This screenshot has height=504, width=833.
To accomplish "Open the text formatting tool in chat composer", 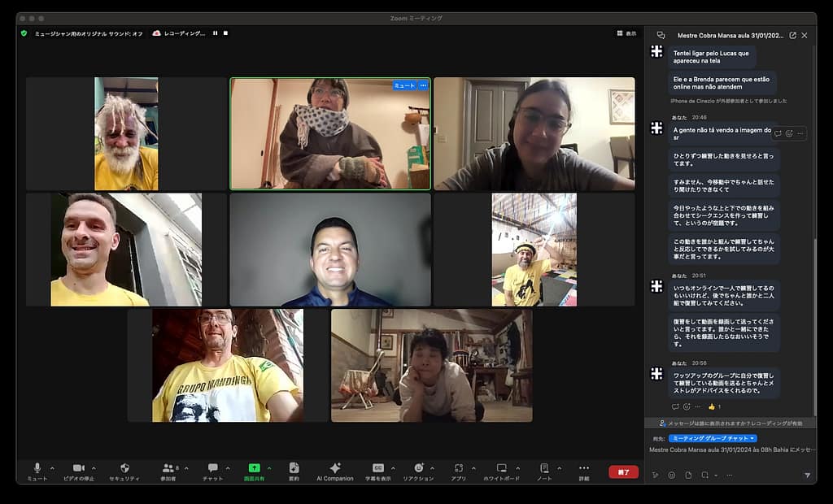I will (x=656, y=476).
